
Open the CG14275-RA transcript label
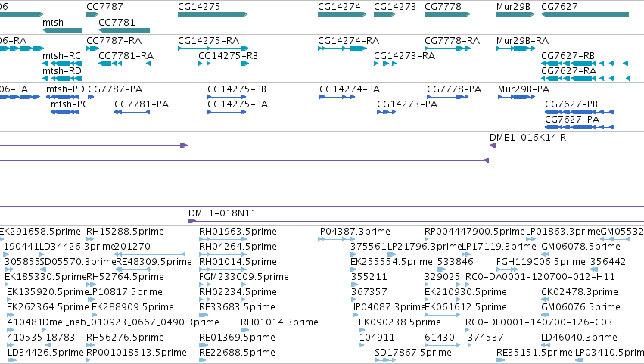point(208,41)
